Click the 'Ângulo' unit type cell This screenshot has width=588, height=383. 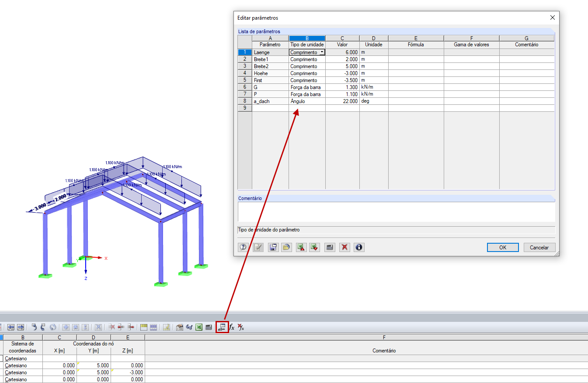click(307, 101)
